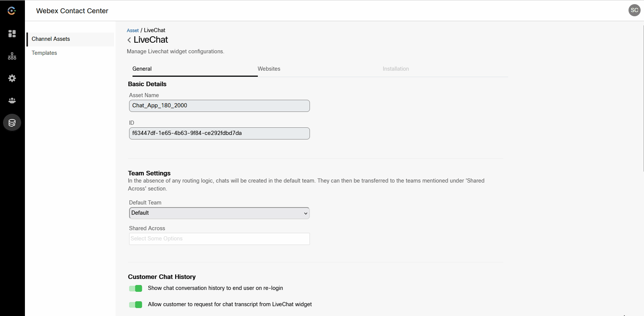Image resolution: width=644 pixels, height=316 pixels.
Task: Go back using the arrow beside LiveChat
Action: (x=129, y=40)
